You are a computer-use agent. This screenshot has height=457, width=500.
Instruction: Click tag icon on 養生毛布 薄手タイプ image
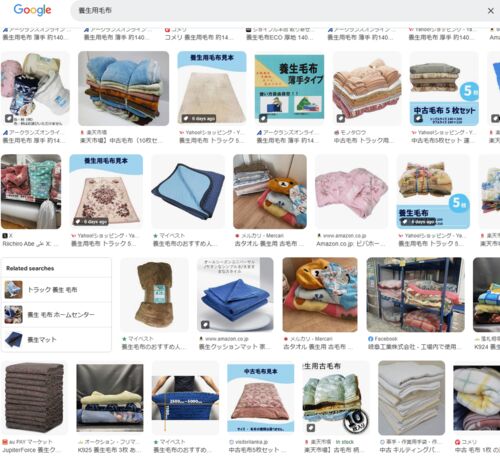[263, 118]
